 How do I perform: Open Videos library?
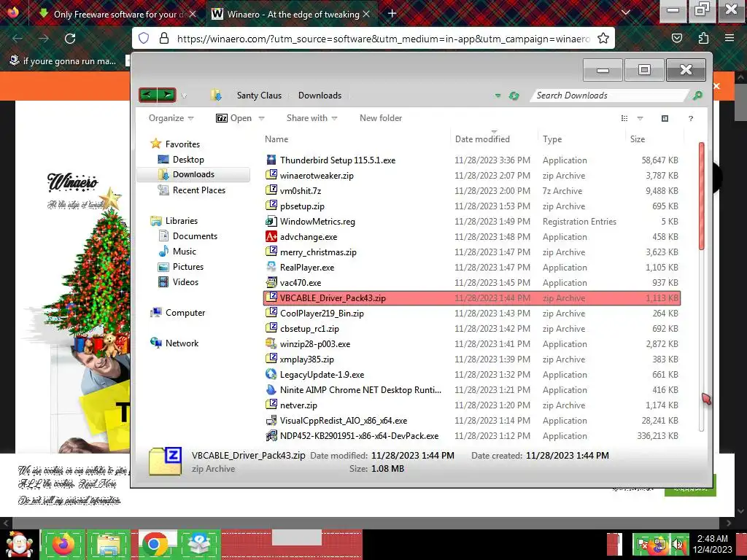coord(185,282)
